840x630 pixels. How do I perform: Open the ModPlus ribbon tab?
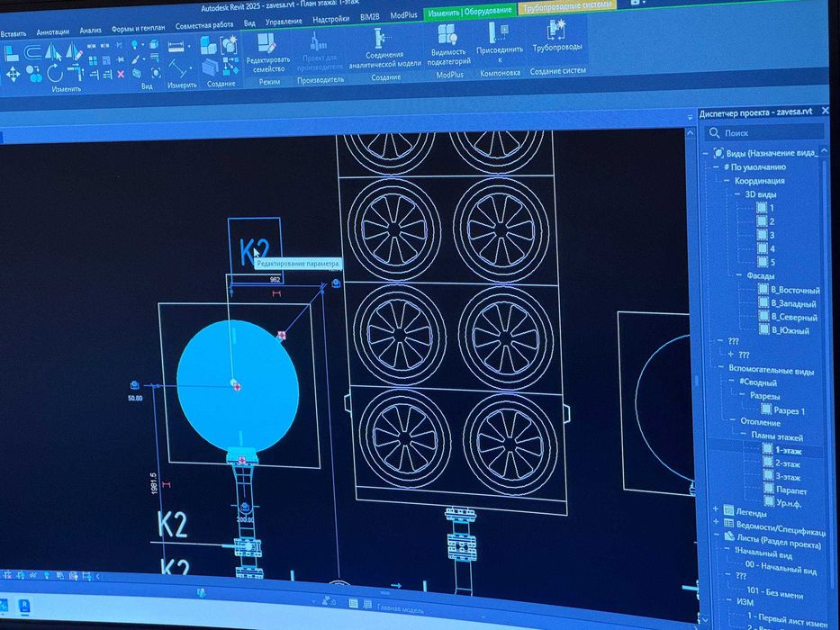coord(403,15)
